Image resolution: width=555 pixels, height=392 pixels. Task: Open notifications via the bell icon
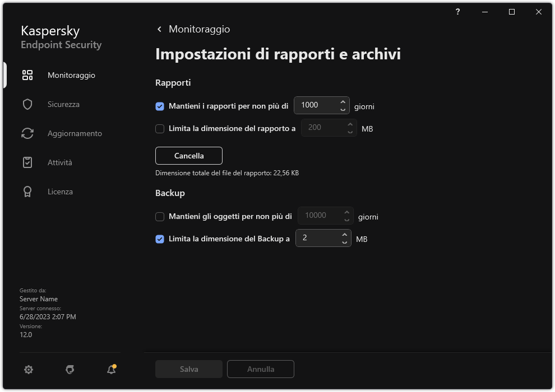click(111, 370)
